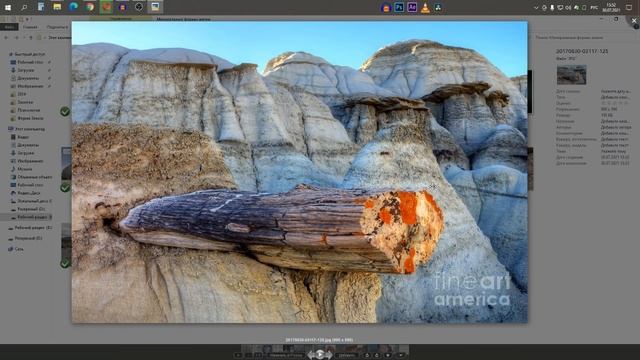Show hidden system tray icons
This screenshot has width=640, height=360.
tap(536, 7)
